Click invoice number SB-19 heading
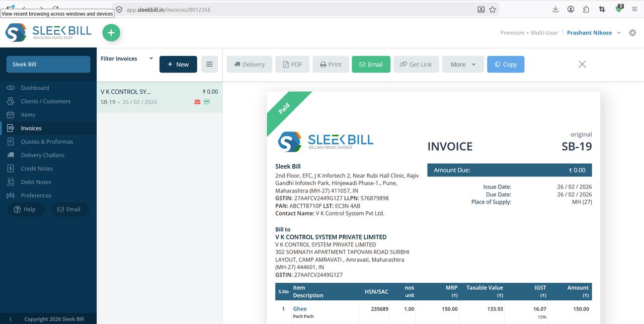The image size is (644, 324). pyautogui.click(x=577, y=147)
